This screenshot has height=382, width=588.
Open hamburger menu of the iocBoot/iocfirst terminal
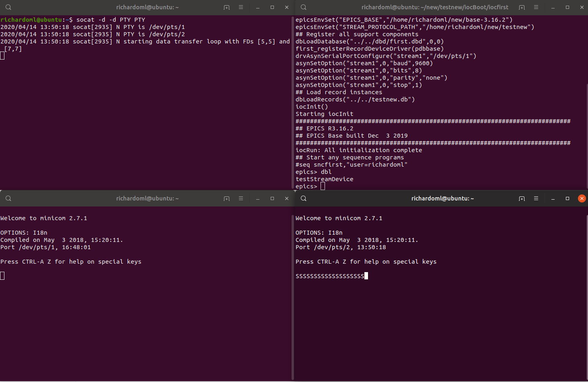[x=536, y=7]
